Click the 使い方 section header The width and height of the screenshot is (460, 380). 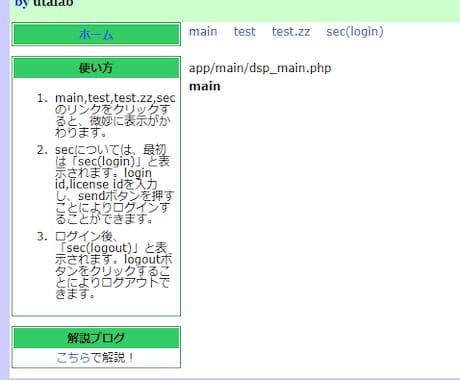click(x=96, y=68)
